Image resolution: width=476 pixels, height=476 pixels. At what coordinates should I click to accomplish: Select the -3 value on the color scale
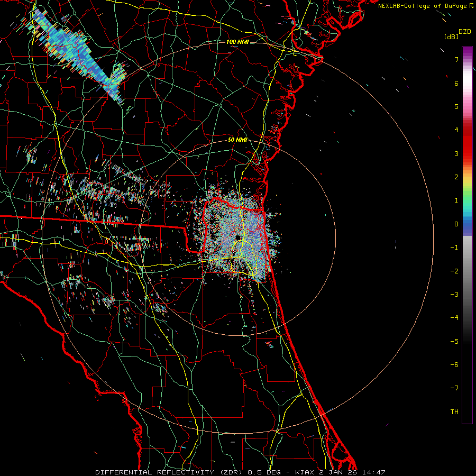(x=454, y=295)
